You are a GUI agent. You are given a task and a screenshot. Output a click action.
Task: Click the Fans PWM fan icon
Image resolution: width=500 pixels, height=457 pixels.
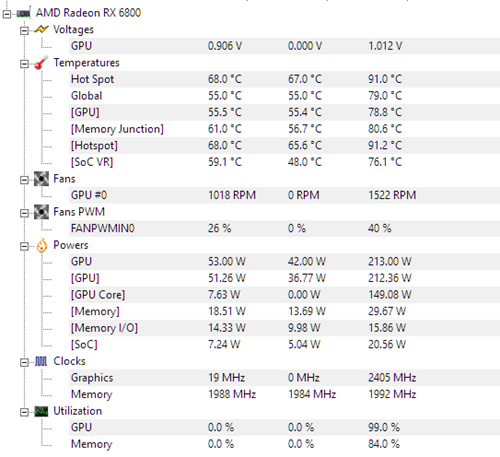(41, 212)
